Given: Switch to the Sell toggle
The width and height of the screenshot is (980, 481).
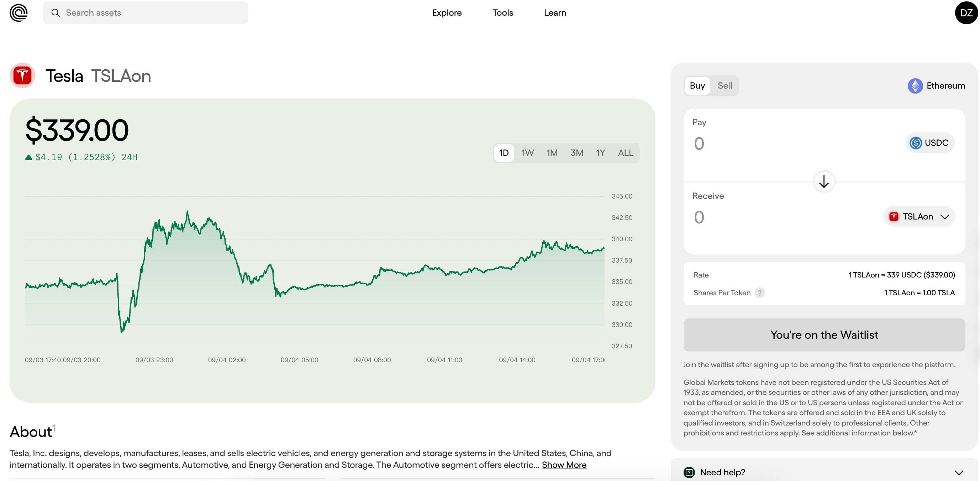Looking at the screenshot, I should click(x=725, y=85).
